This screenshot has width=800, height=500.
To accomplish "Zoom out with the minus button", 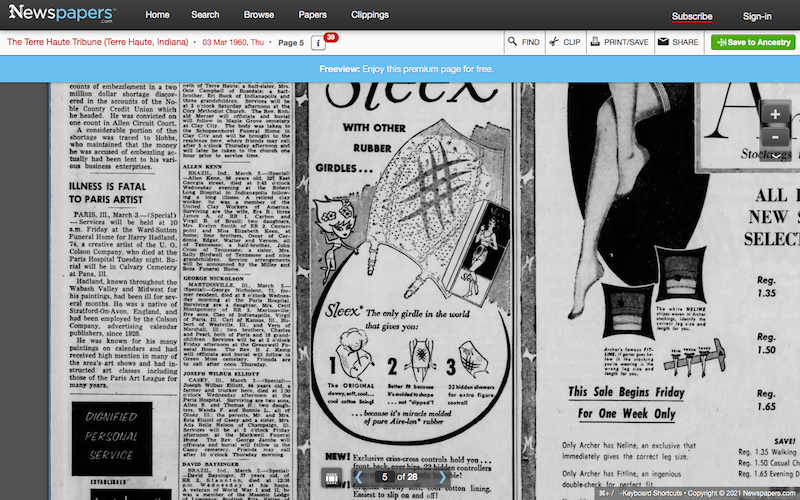I will (x=776, y=137).
